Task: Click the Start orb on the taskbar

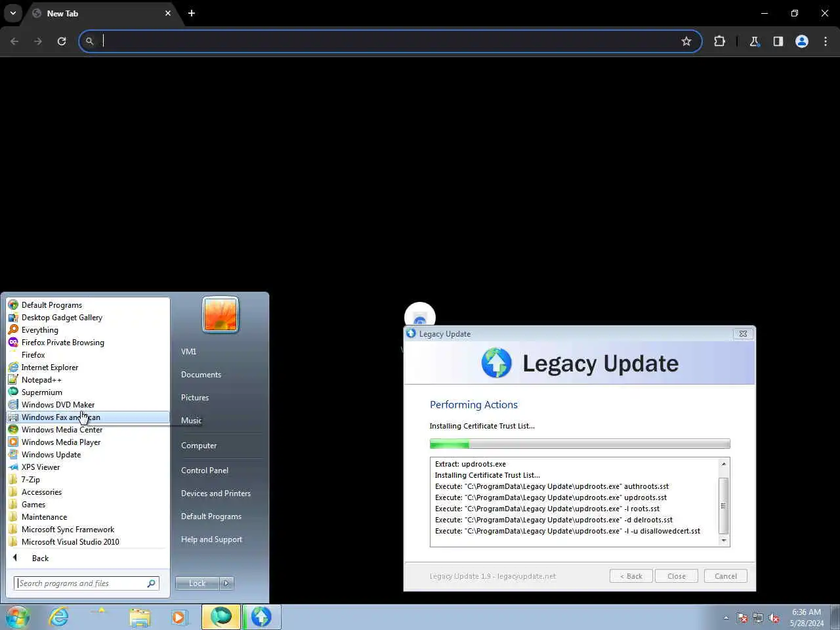Action: click(18, 617)
